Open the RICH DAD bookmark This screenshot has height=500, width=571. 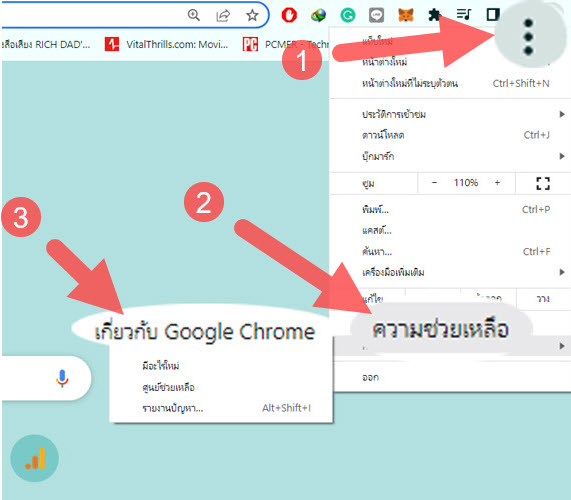[46, 44]
